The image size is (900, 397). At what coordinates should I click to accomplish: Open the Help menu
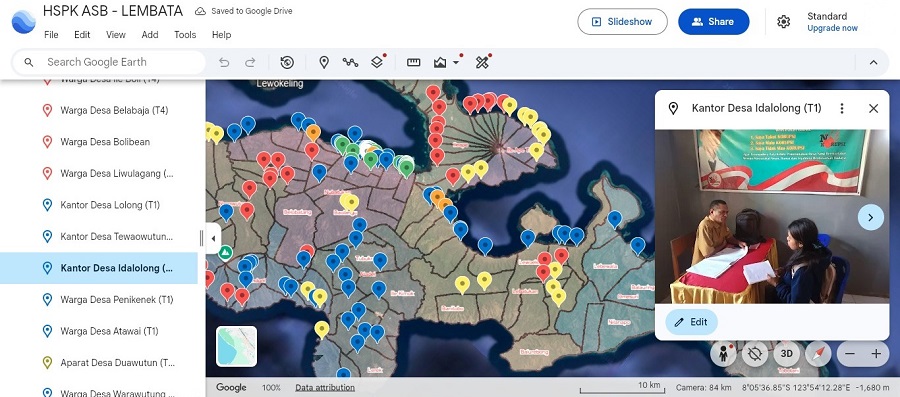coord(222,34)
